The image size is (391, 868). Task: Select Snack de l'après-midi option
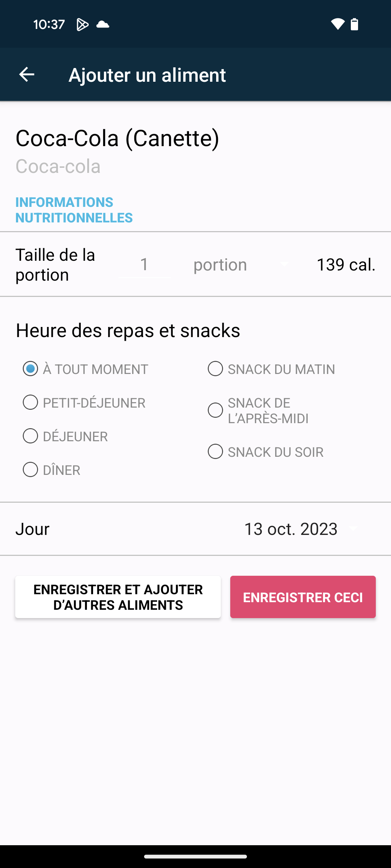pos(215,410)
